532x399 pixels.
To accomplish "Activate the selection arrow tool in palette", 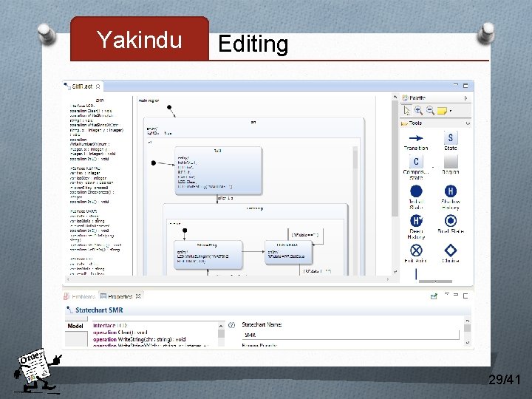I will pyautogui.click(x=407, y=110).
